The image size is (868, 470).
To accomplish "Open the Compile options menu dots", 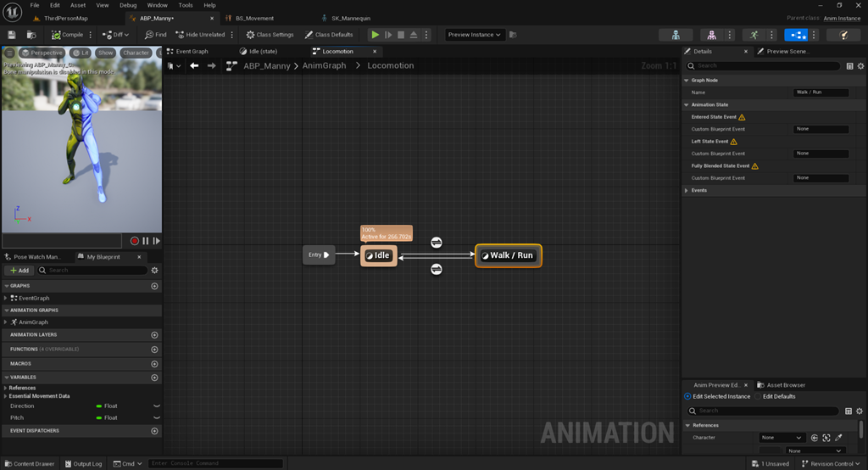I will pos(90,35).
